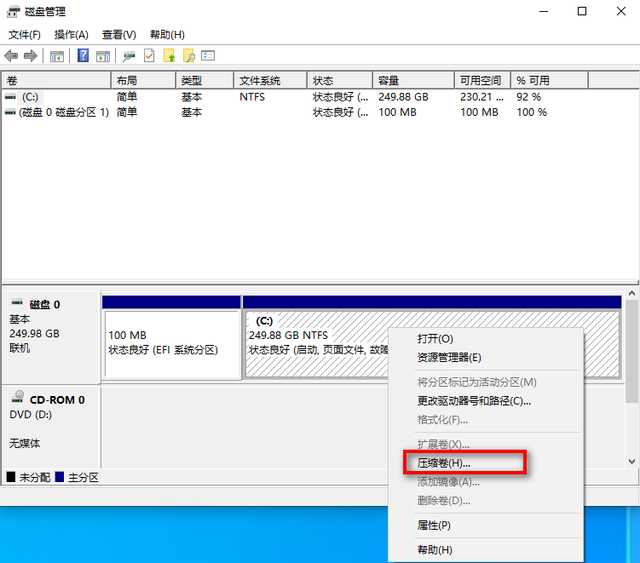Click the Disk Management app title icon

pos(13,11)
